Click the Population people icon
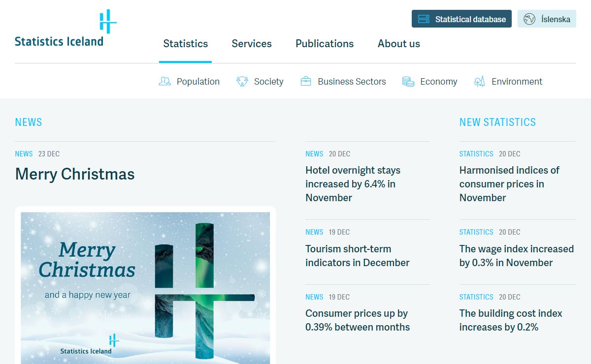Viewport: 591px width, 364px height. pyautogui.click(x=165, y=82)
